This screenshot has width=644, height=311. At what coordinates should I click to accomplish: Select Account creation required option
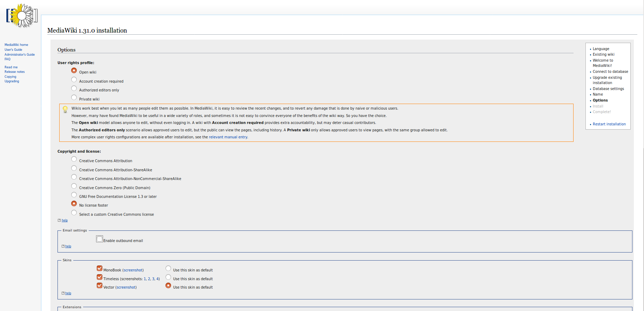tap(74, 80)
